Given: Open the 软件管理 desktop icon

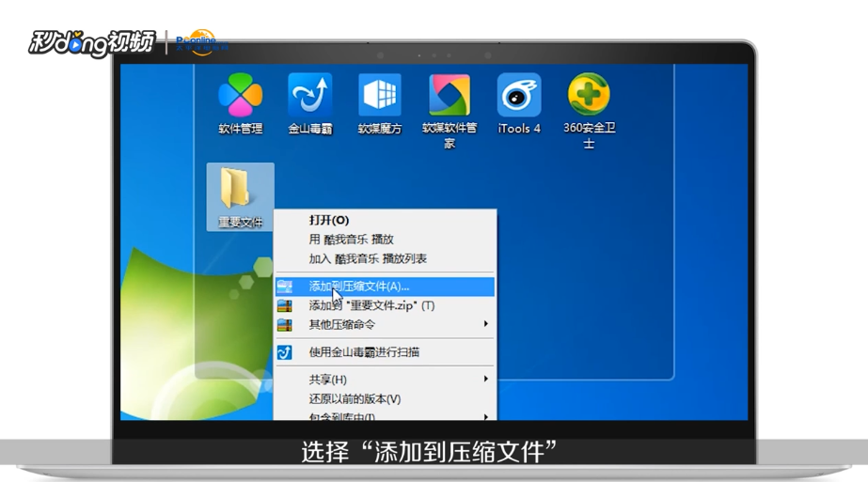Looking at the screenshot, I should pos(240,104).
